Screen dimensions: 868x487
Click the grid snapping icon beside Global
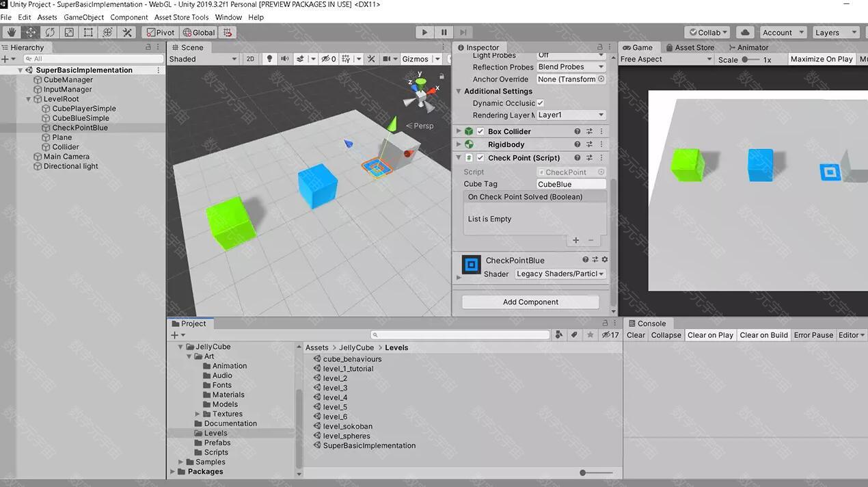tap(228, 32)
